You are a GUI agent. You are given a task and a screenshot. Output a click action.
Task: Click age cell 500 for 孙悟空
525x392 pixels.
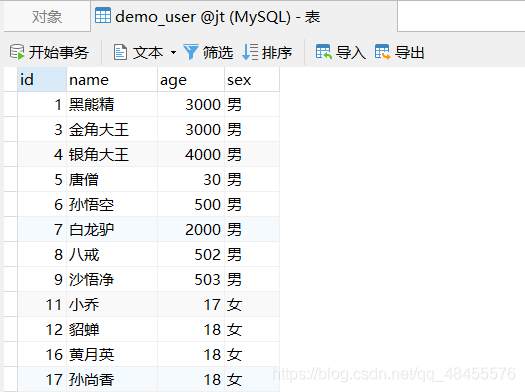(x=191, y=205)
